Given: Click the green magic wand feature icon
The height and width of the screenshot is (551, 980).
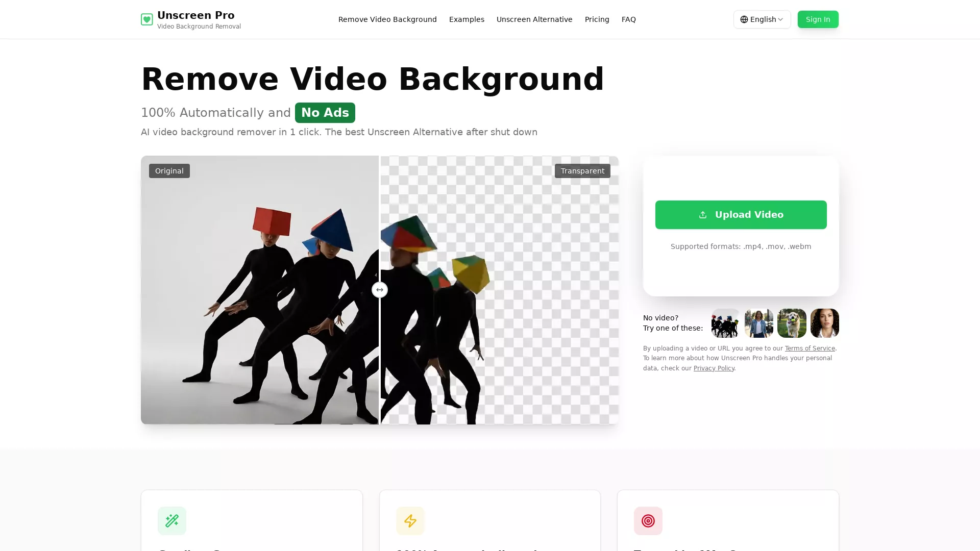Looking at the screenshot, I should click(172, 521).
